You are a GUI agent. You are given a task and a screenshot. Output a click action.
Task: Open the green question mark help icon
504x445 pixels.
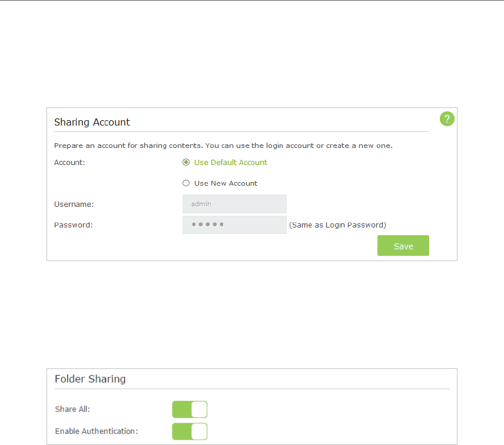click(x=447, y=120)
